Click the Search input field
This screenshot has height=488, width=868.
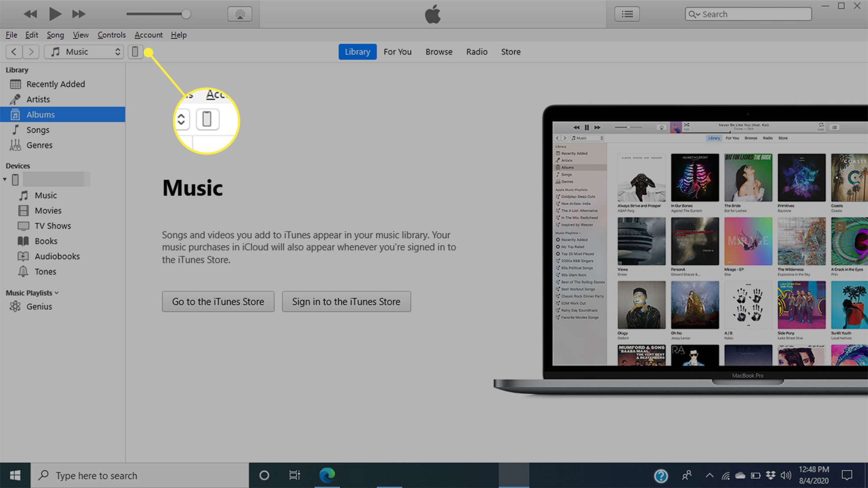click(x=748, y=14)
